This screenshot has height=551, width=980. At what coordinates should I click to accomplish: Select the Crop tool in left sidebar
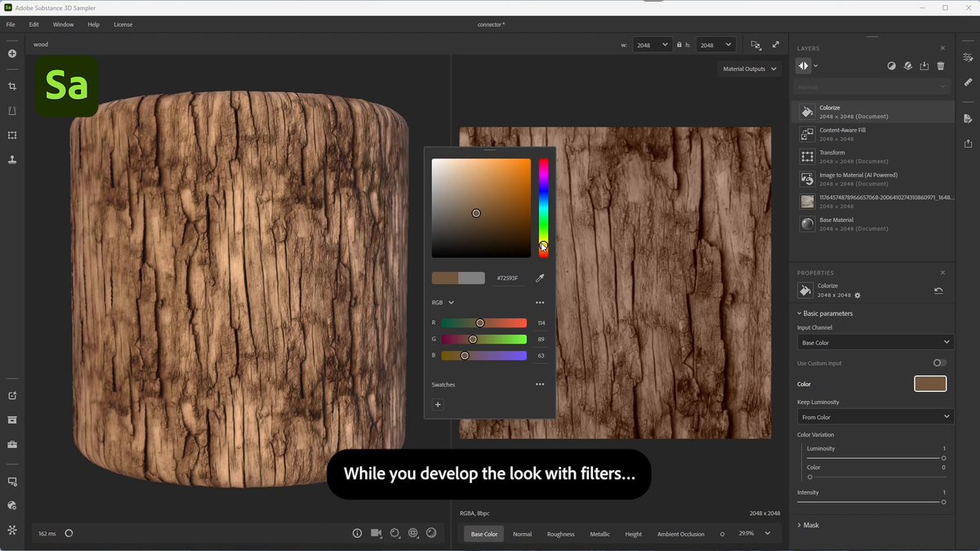(x=12, y=87)
